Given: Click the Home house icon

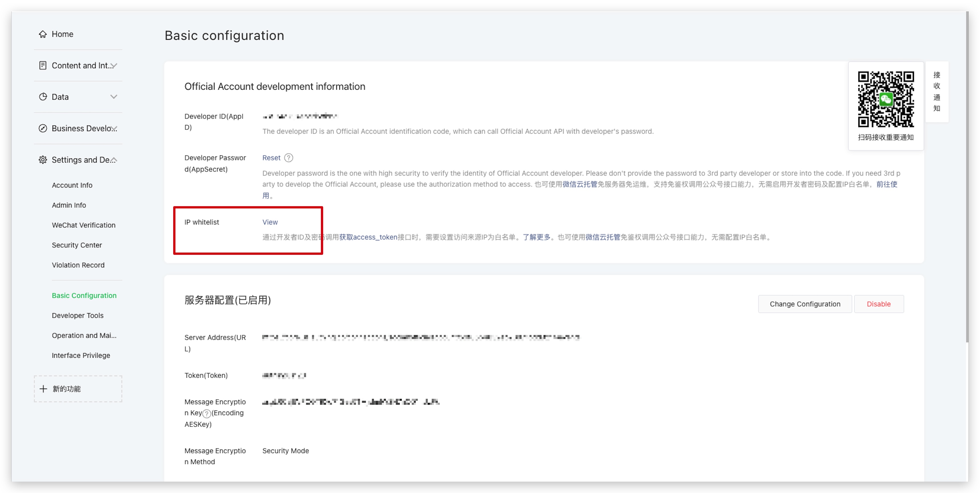Looking at the screenshot, I should 43,34.
